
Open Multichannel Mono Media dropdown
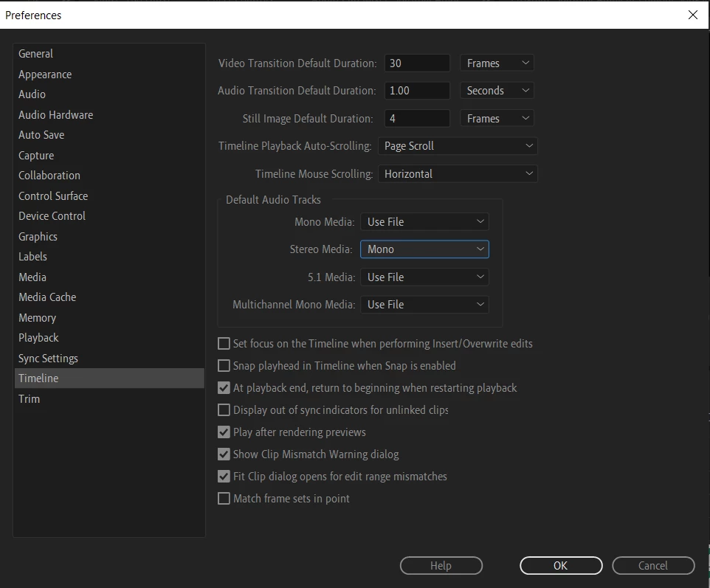pos(424,305)
